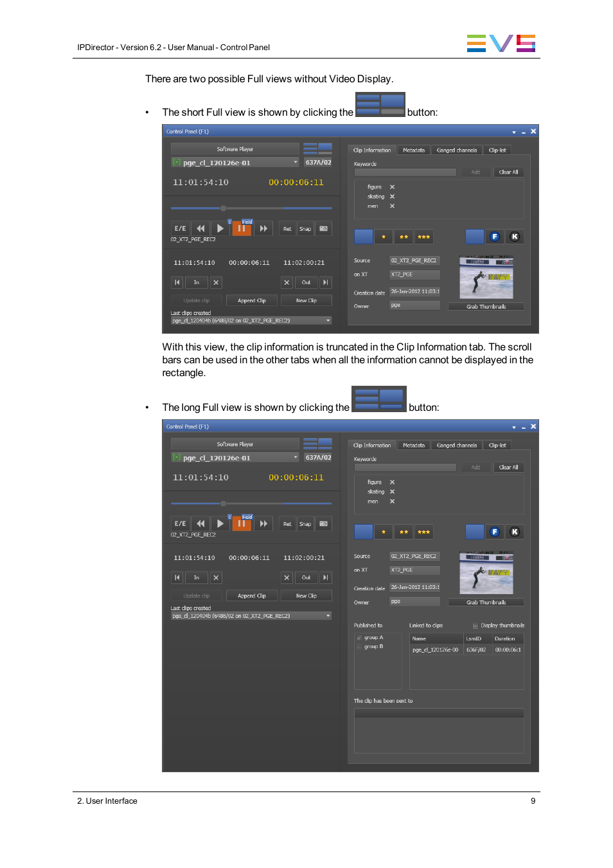Click New Clip in upper Control Panel
Viewport: 613px width, 868px height.
click(x=306, y=300)
